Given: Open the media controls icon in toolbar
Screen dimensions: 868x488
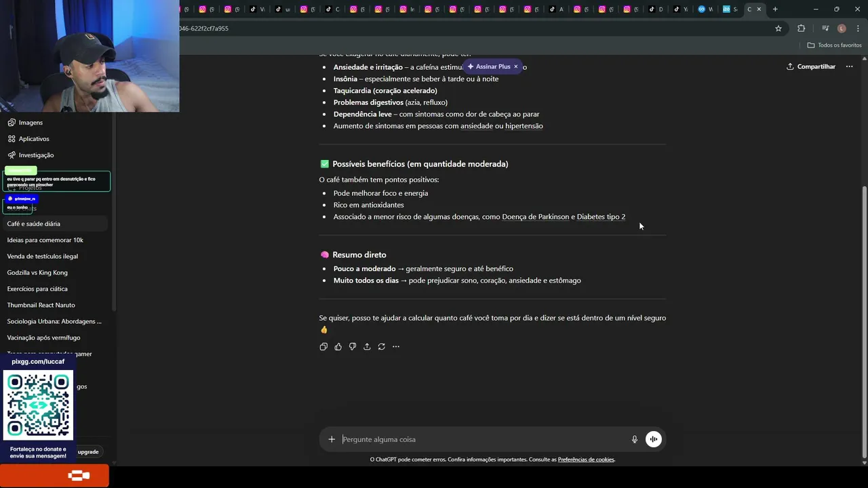Looking at the screenshot, I should (825, 28).
